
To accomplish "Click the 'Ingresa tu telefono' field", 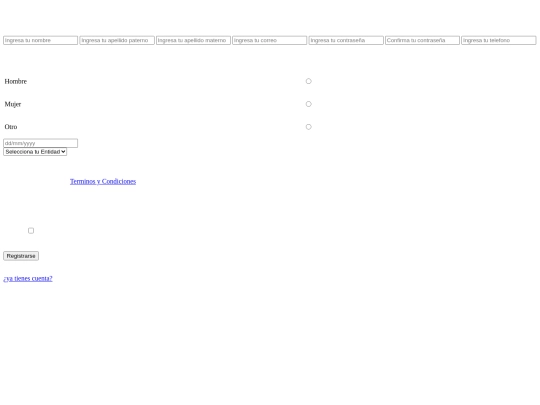I will tap(499, 40).
